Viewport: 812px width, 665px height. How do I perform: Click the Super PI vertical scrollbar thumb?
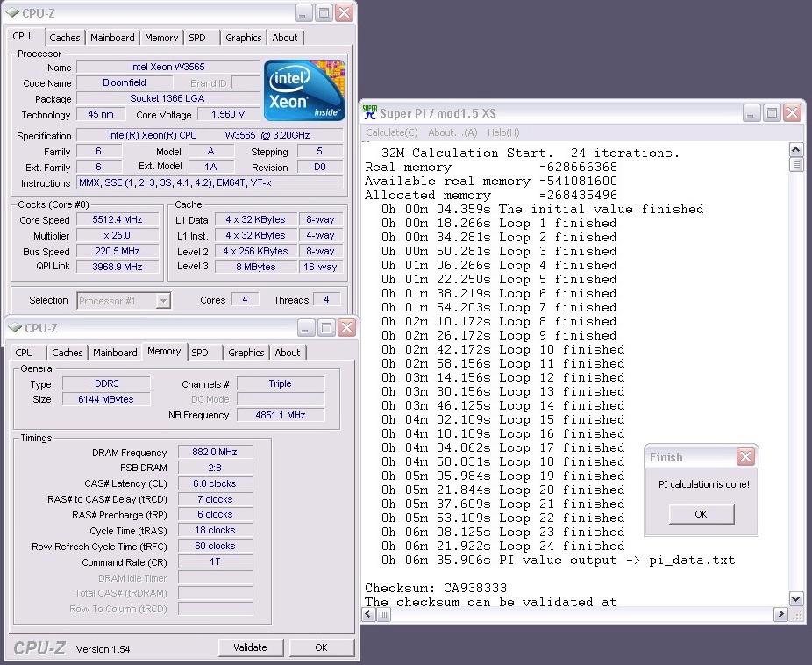[796, 165]
